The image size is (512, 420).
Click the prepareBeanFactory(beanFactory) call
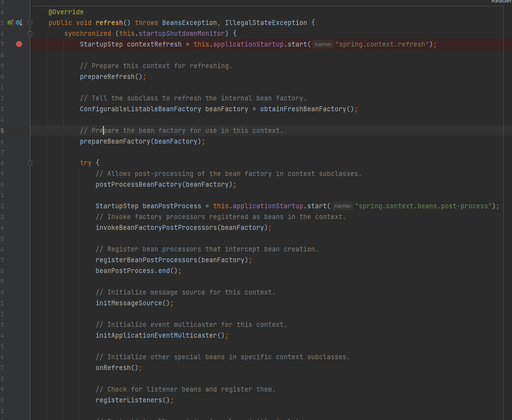tap(141, 142)
